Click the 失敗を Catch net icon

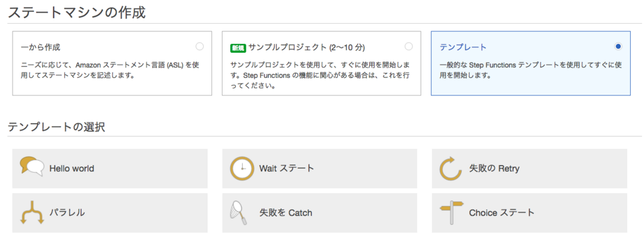click(x=238, y=213)
